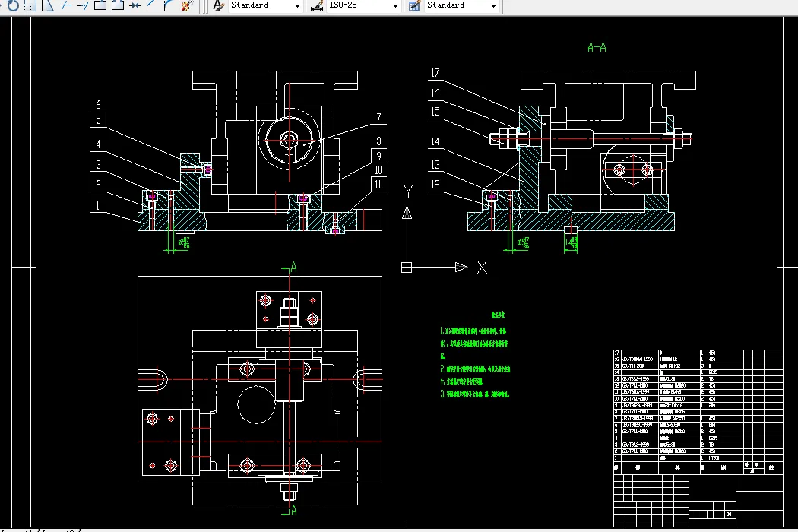Expand the ISO-25 dimension style dropdown
The width and height of the screenshot is (798, 532).
(395, 6)
